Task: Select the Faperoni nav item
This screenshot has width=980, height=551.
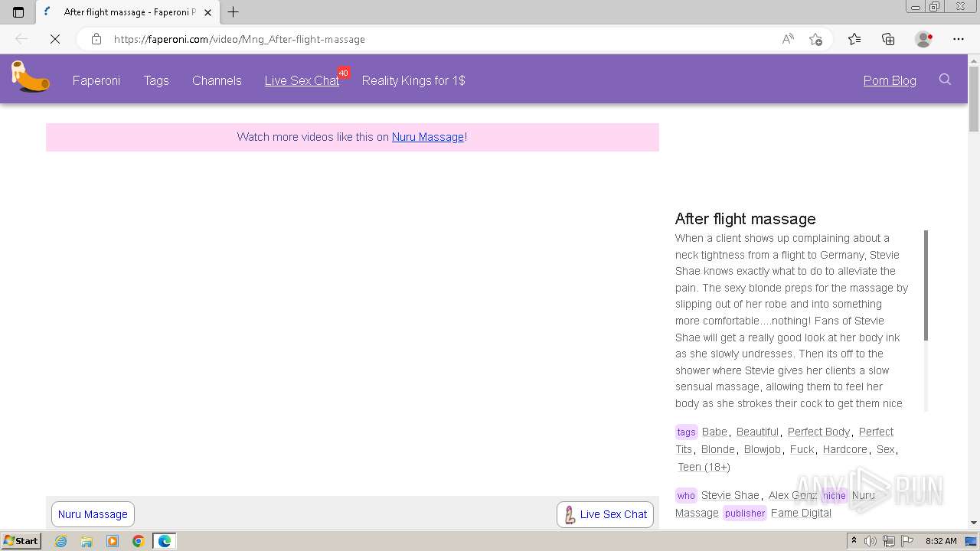Action: (x=96, y=80)
